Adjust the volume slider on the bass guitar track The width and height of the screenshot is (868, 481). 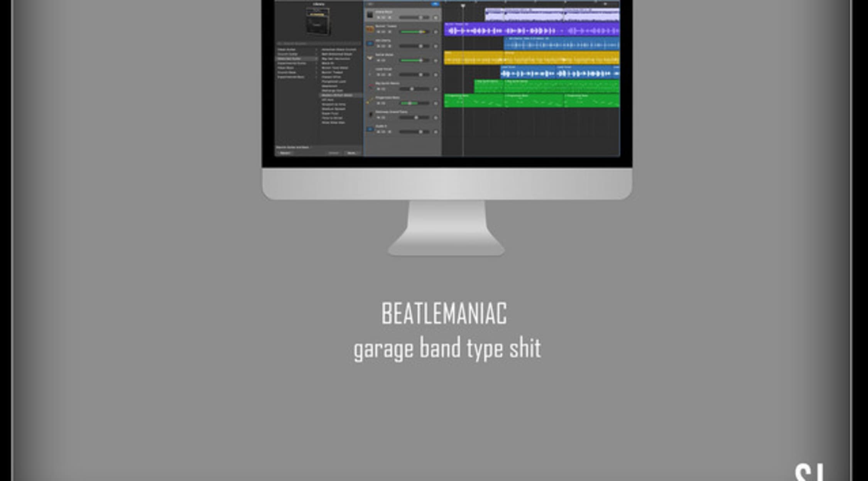pos(414,103)
